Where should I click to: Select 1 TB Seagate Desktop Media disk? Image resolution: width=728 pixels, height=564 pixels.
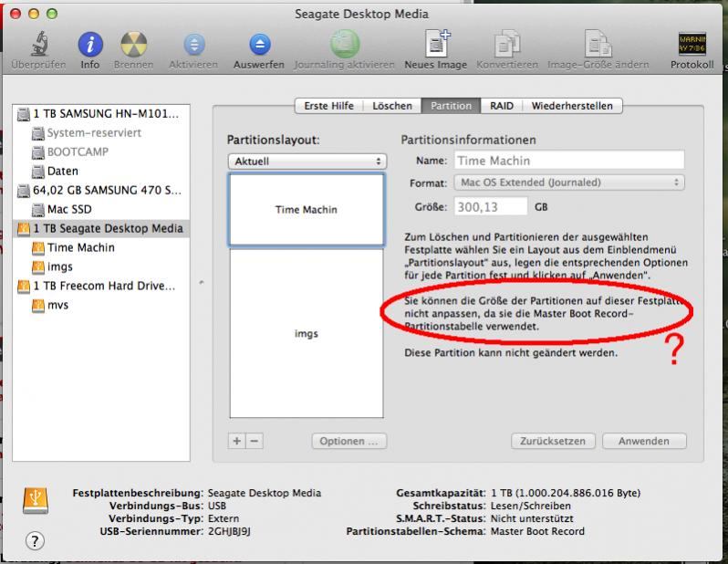point(101,228)
